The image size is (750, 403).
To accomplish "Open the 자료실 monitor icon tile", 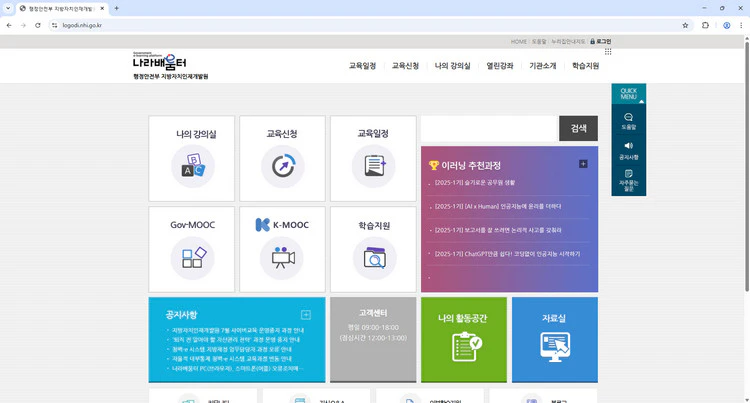I will click(x=554, y=346).
